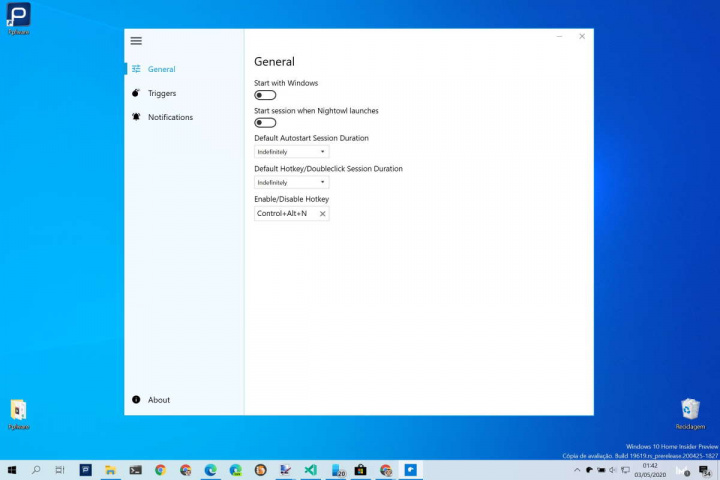Launch Microsoft Store from the taskbar

(360, 470)
